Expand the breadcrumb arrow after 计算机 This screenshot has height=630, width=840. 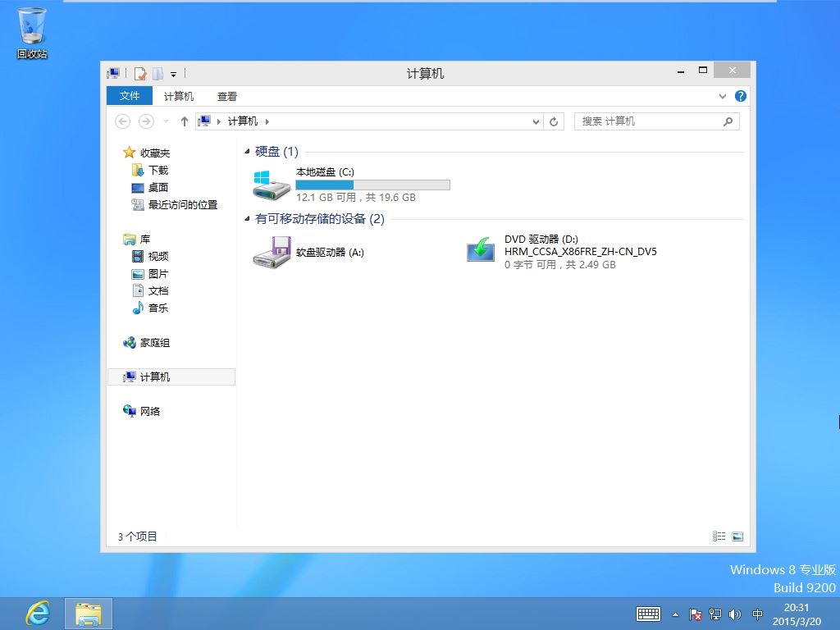pos(267,121)
